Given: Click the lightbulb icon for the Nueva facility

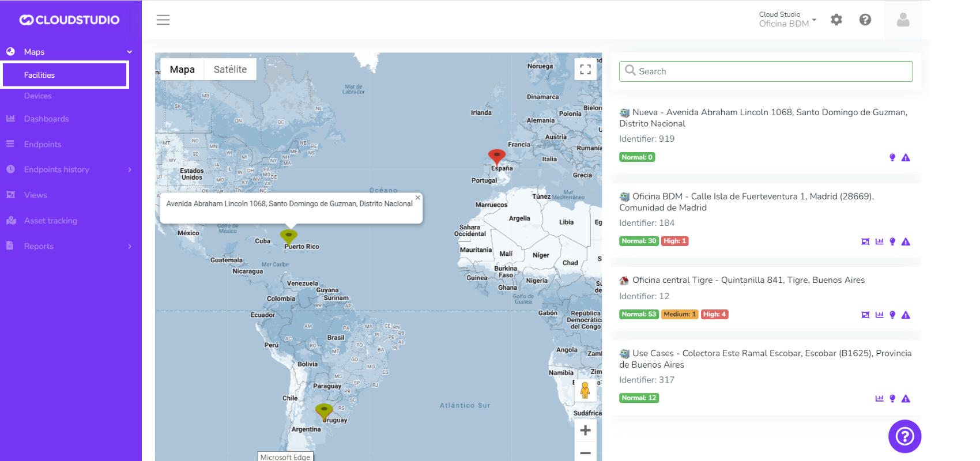Looking at the screenshot, I should point(892,157).
